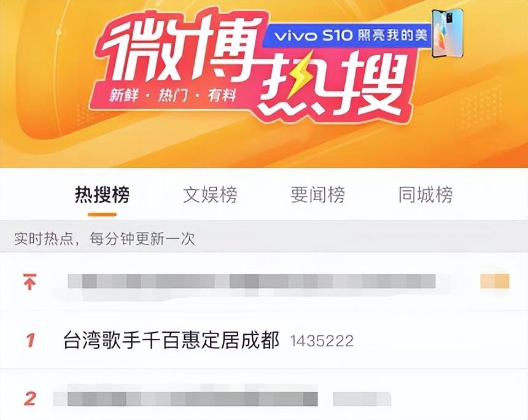Click the heat count 1435222
Screen dimensions: 528x420
(322, 341)
